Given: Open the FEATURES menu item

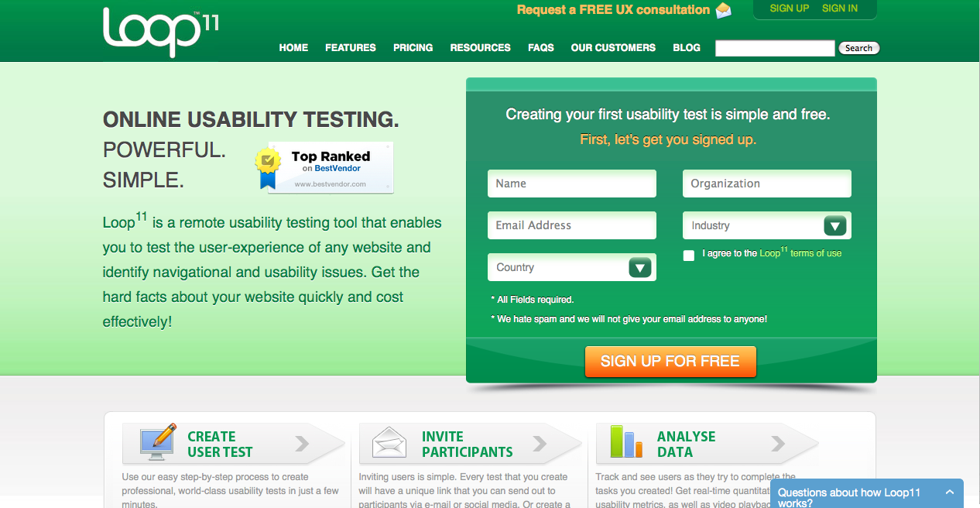Looking at the screenshot, I should [x=351, y=47].
